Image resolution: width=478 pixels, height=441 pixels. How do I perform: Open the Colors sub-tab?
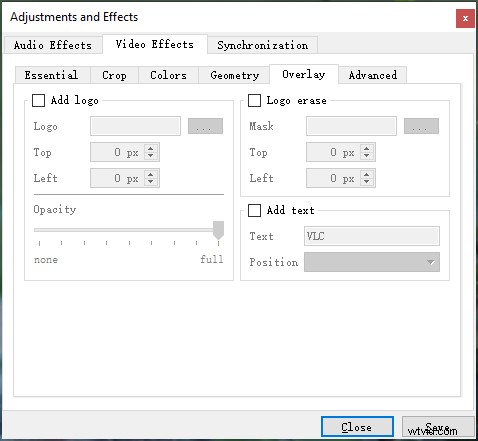tap(168, 75)
